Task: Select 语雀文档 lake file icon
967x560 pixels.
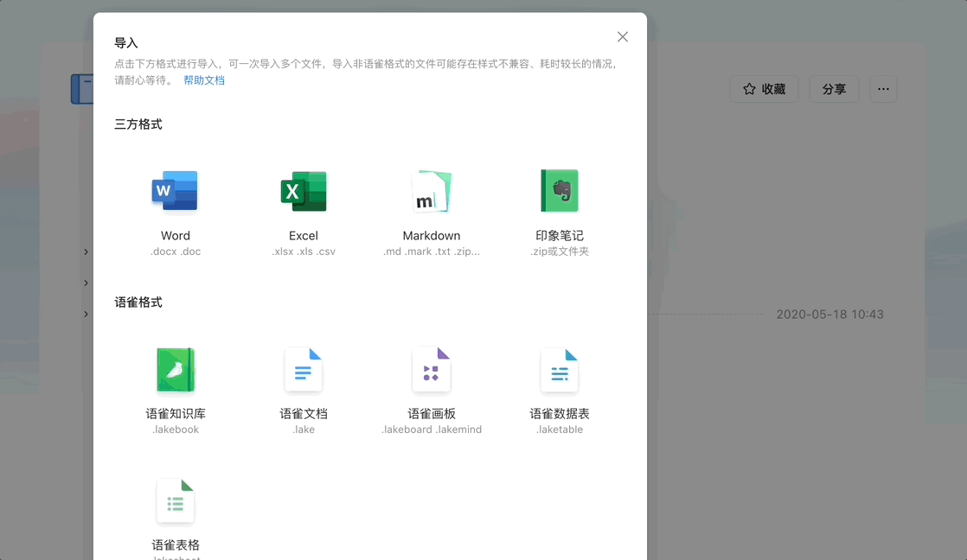Action: point(304,370)
